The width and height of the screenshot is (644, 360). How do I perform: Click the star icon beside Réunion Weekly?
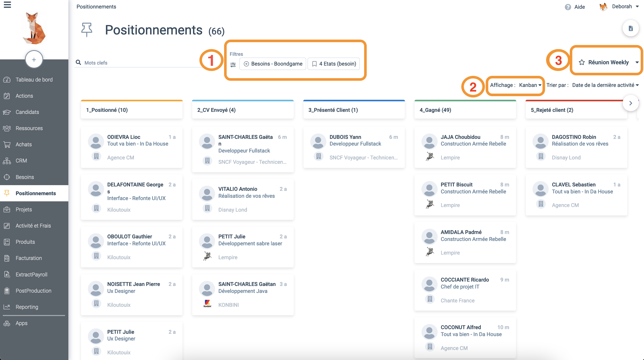pos(582,62)
